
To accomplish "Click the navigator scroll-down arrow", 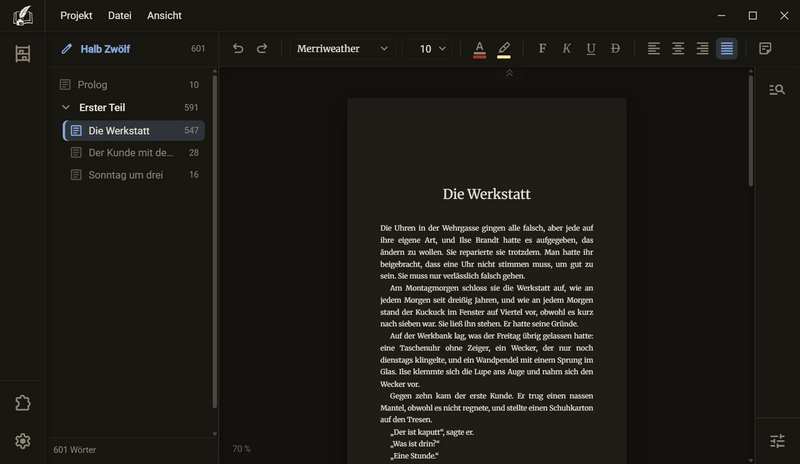I will (214, 434).
